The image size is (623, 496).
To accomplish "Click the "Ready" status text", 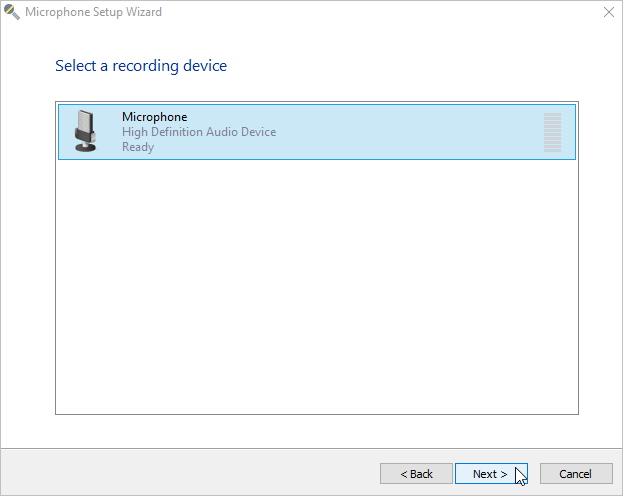I will tap(138, 147).
